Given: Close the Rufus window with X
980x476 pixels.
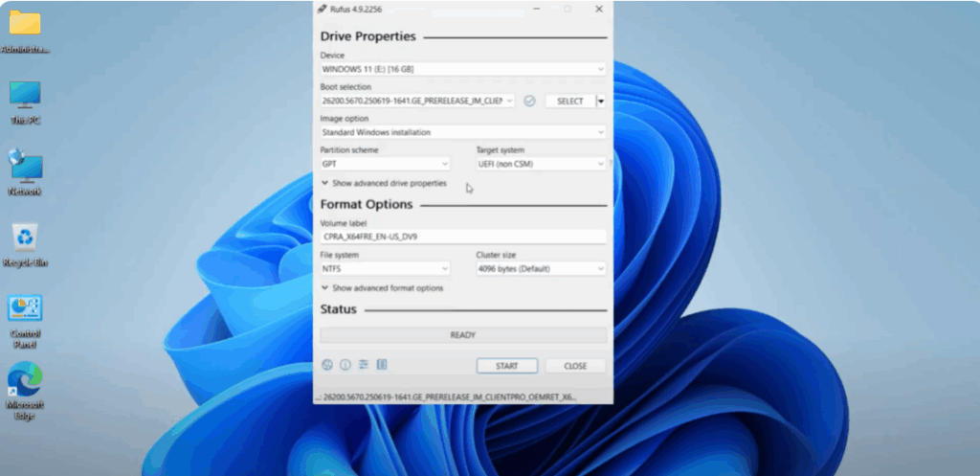Looking at the screenshot, I should point(599,9).
